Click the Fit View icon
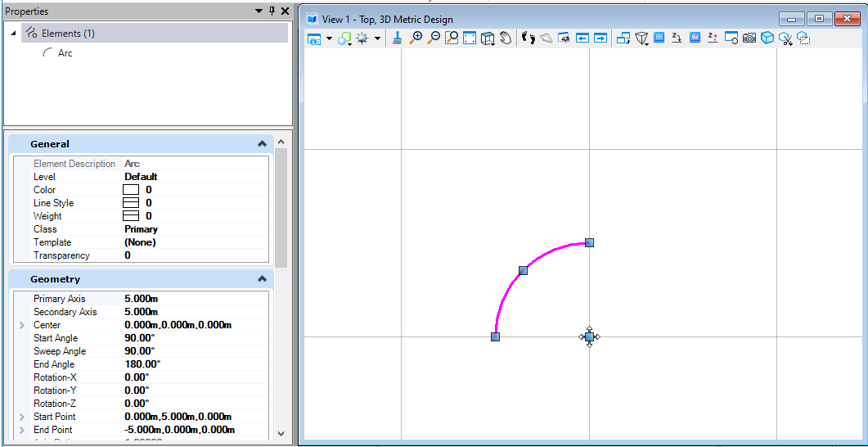The image size is (868, 447). [x=470, y=38]
